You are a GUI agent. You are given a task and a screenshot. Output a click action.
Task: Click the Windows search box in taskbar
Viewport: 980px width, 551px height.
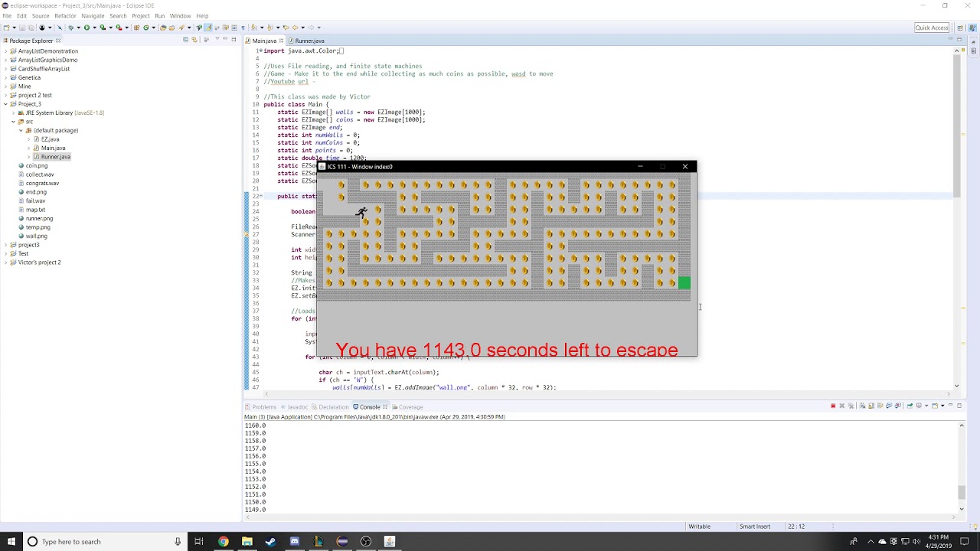(103, 542)
